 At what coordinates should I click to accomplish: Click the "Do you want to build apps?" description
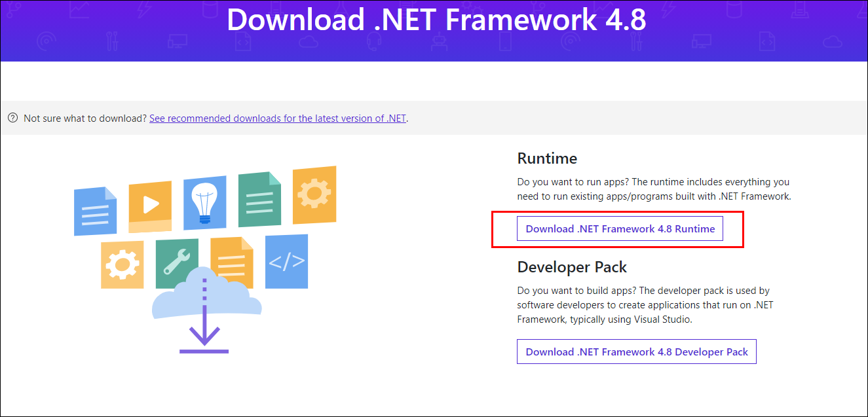point(645,305)
